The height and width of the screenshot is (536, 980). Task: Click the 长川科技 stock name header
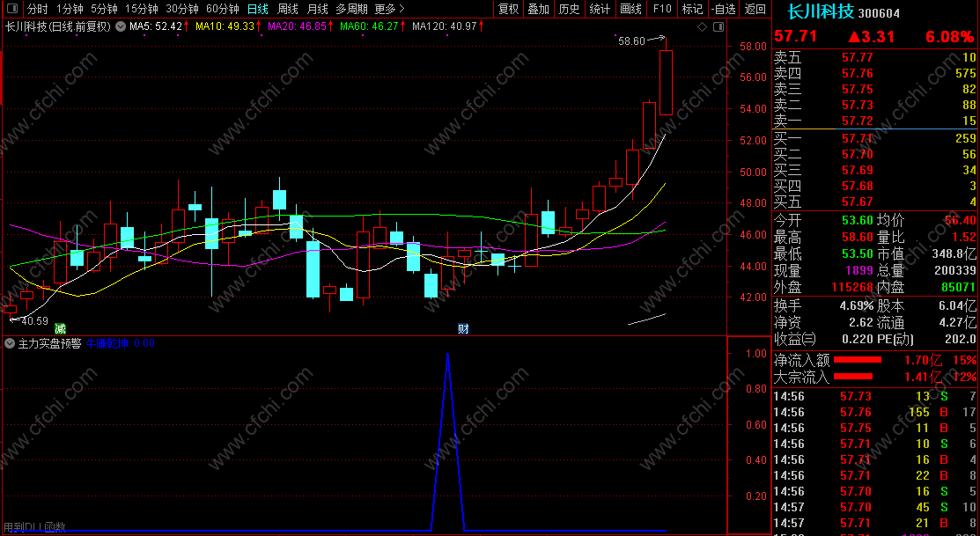tap(821, 11)
